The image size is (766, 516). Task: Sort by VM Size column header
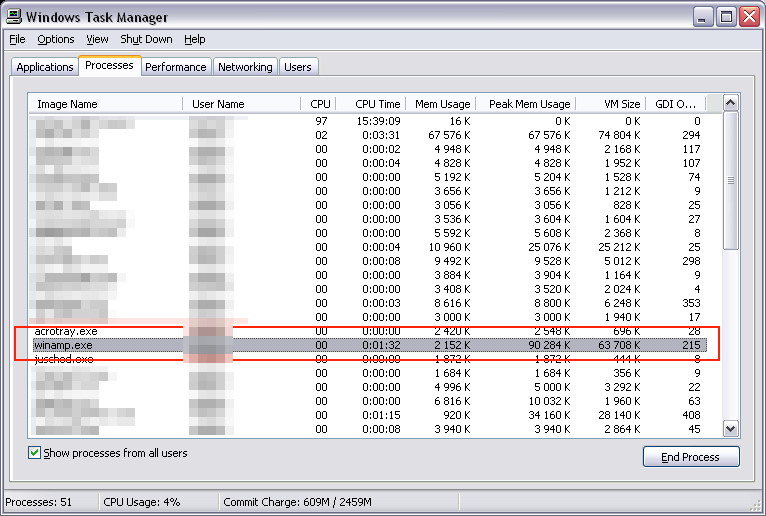coord(611,104)
